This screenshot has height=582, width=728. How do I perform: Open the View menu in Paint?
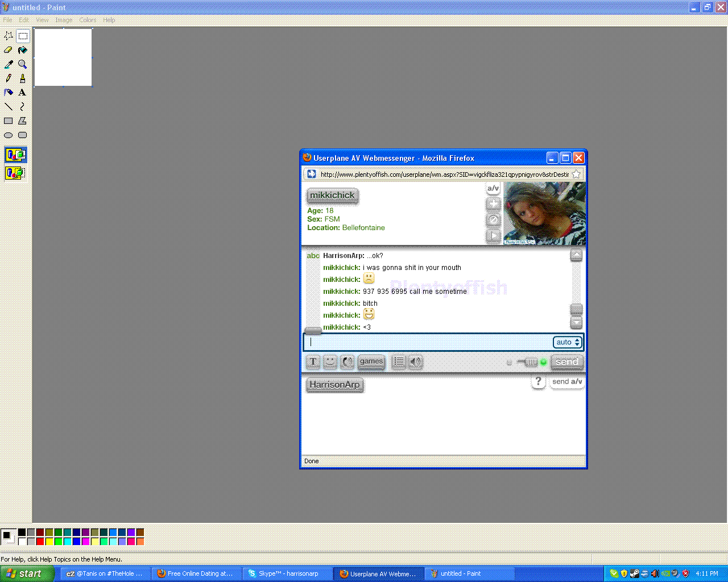tap(42, 20)
